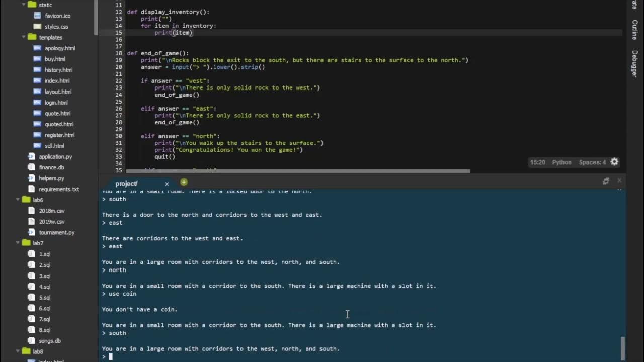This screenshot has width=644, height=362.
Task: Open sell.html template
Action: (54, 146)
